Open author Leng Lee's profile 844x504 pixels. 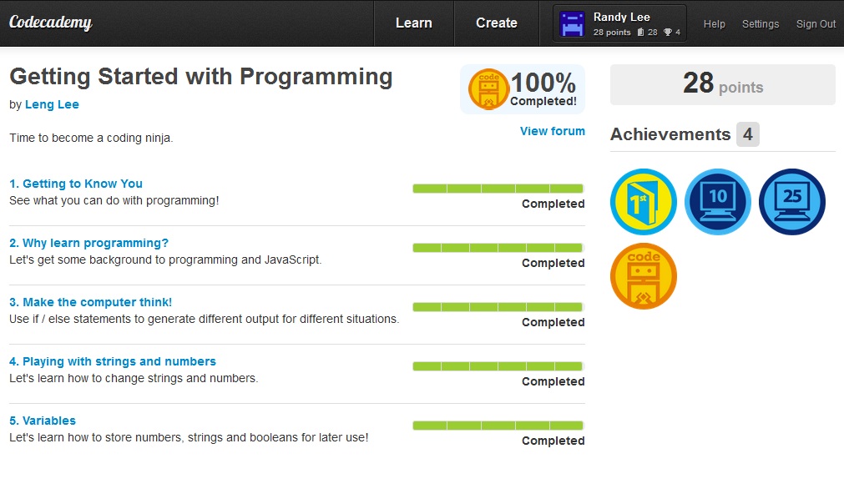point(52,105)
